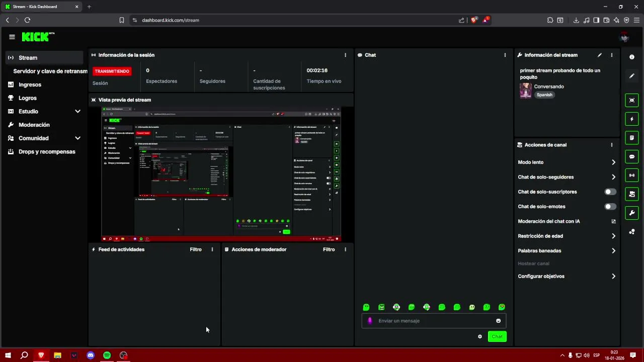Open the user profile avatar menu
Image resolution: width=644 pixels, height=362 pixels.
tap(624, 37)
